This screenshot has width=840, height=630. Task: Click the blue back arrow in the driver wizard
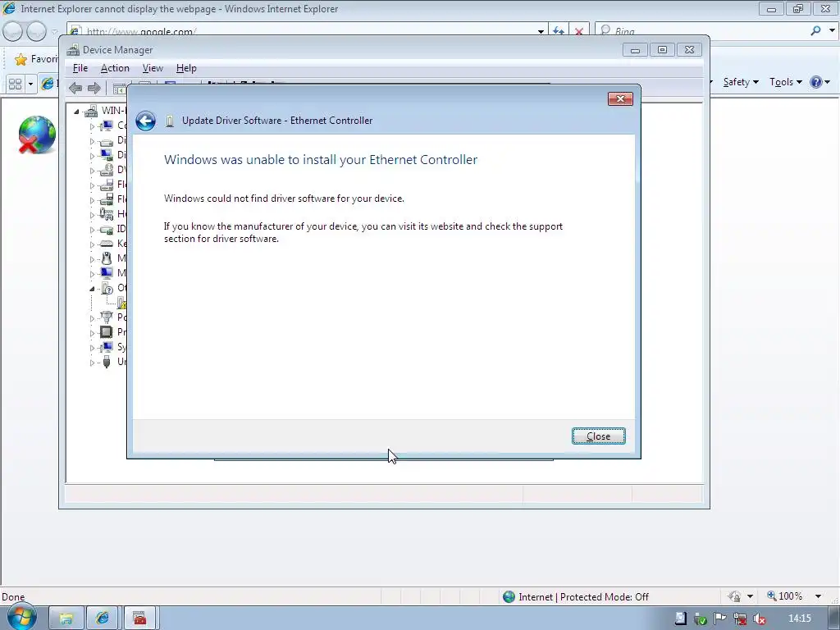145,121
